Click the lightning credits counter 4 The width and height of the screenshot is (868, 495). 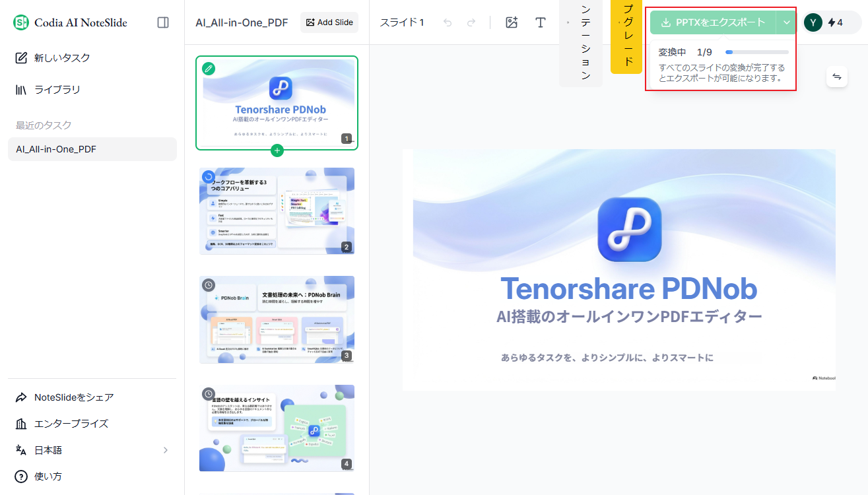(x=835, y=22)
